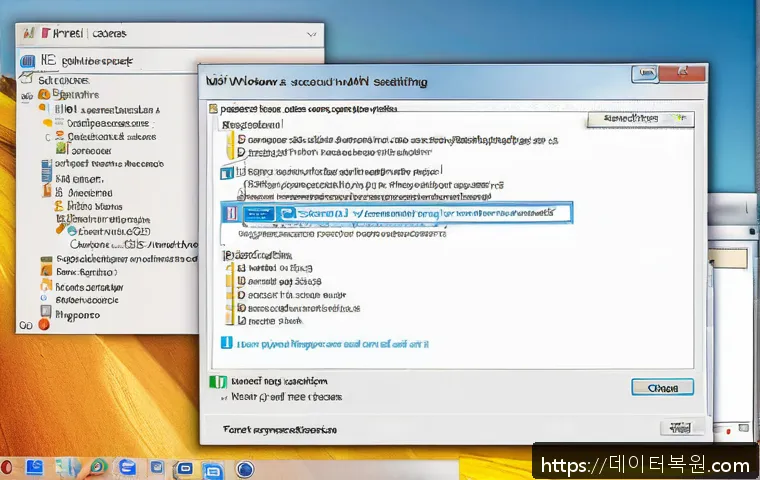Open the blue link text below the checkbox list
The width and height of the screenshot is (760, 480).
click(332, 342)
